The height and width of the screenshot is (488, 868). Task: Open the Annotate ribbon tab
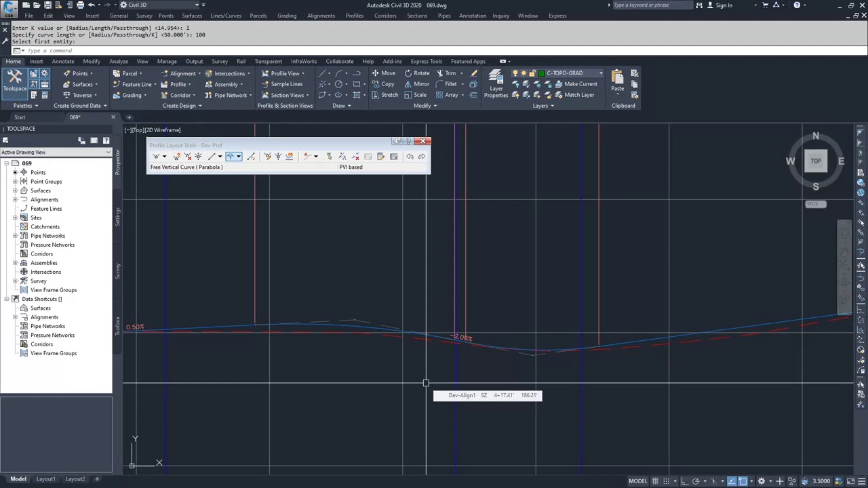(62, 61)
